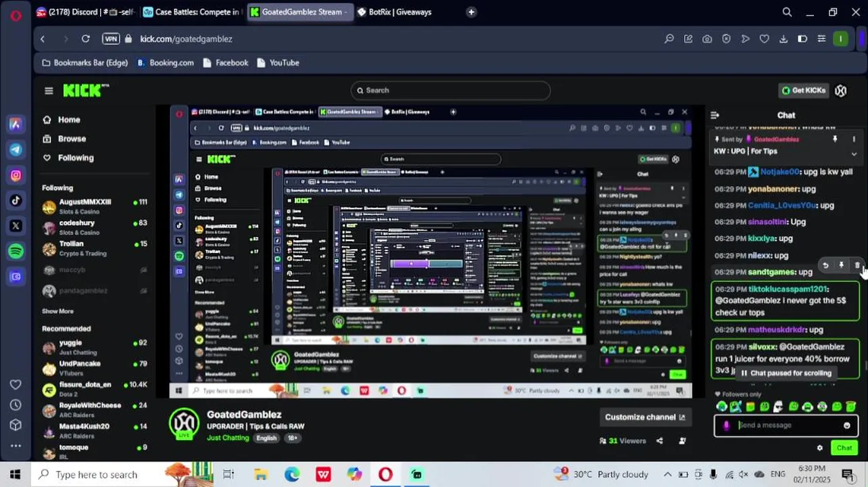
Task: Resume chat via paused for scrolling banner
Action: coord(785,373)
